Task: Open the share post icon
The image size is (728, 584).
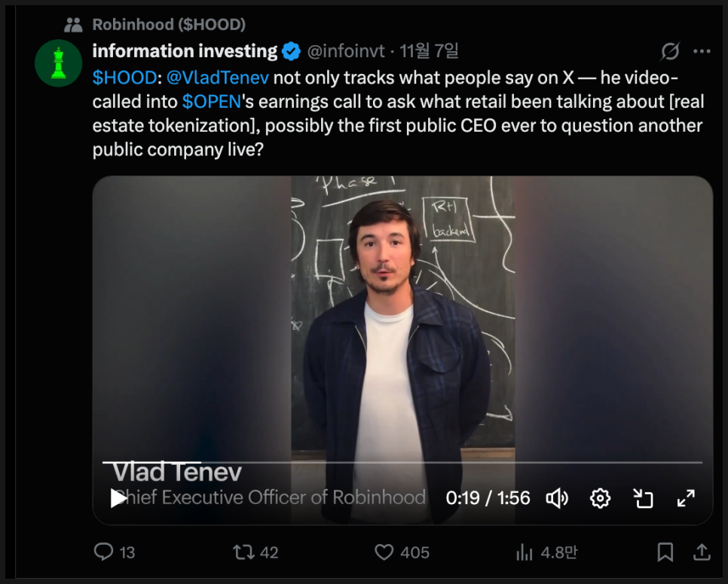Action: [x=701, y=552]
